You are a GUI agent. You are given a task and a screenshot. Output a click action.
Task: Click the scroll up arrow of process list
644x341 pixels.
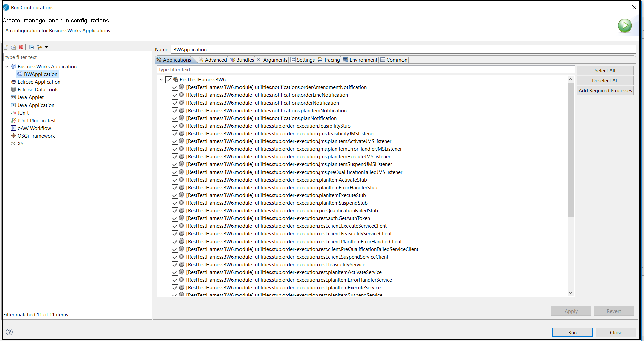pyautogui.click(x=571, y=79)
